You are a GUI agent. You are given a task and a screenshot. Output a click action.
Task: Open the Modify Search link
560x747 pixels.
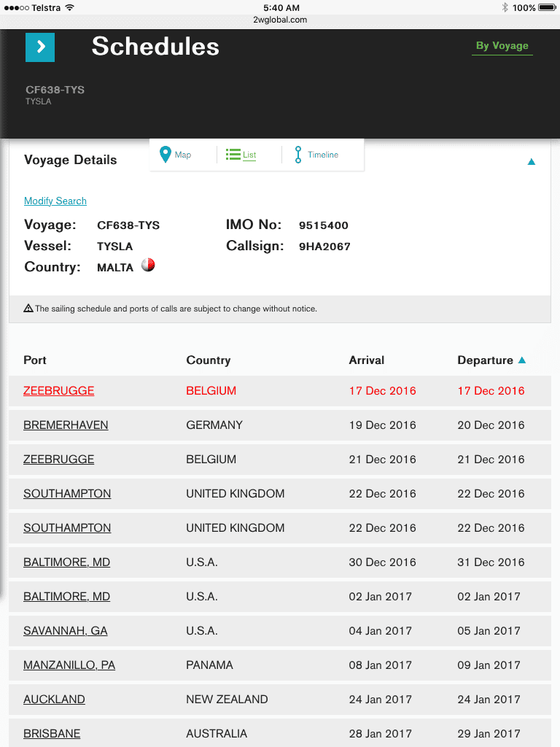coord(55,201)
